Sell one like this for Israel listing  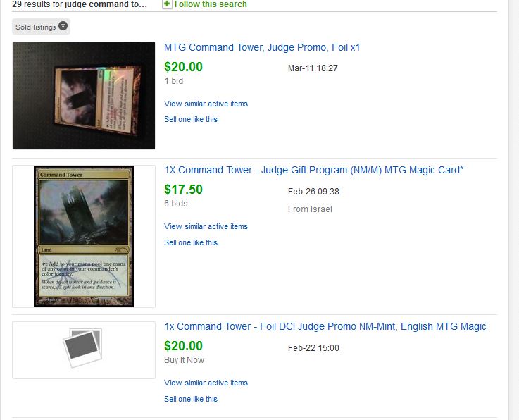pos(191,242)
